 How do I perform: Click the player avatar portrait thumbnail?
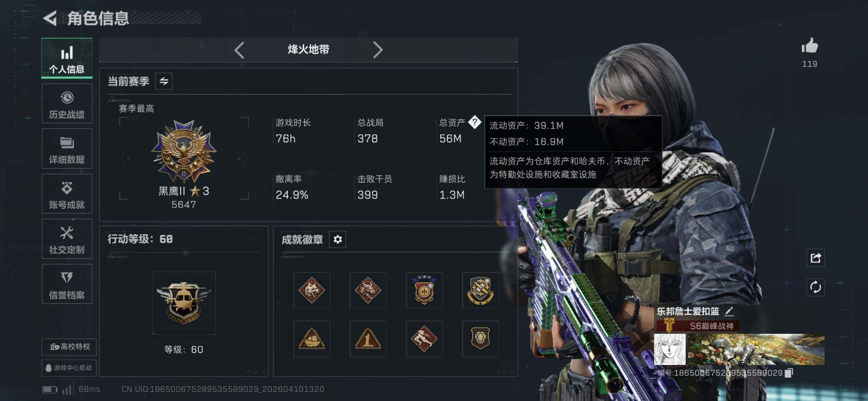[x=670, y=349]
